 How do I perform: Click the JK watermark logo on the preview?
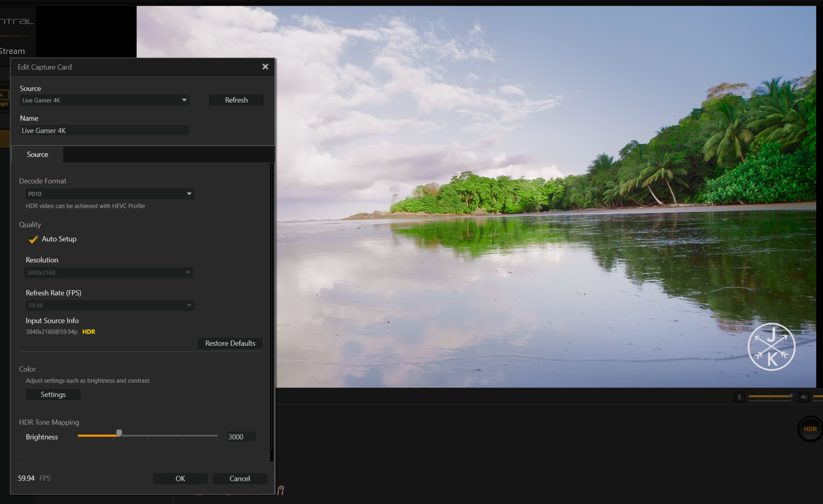(x=771, y=347)
